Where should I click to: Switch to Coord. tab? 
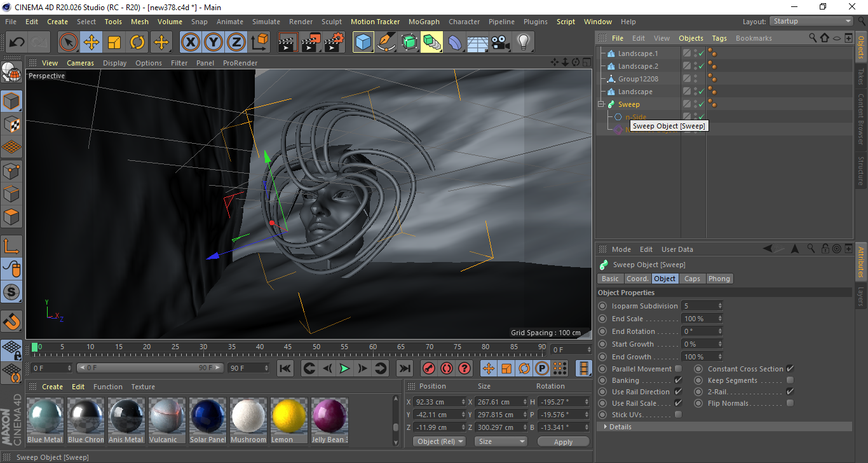coord(637,279)
